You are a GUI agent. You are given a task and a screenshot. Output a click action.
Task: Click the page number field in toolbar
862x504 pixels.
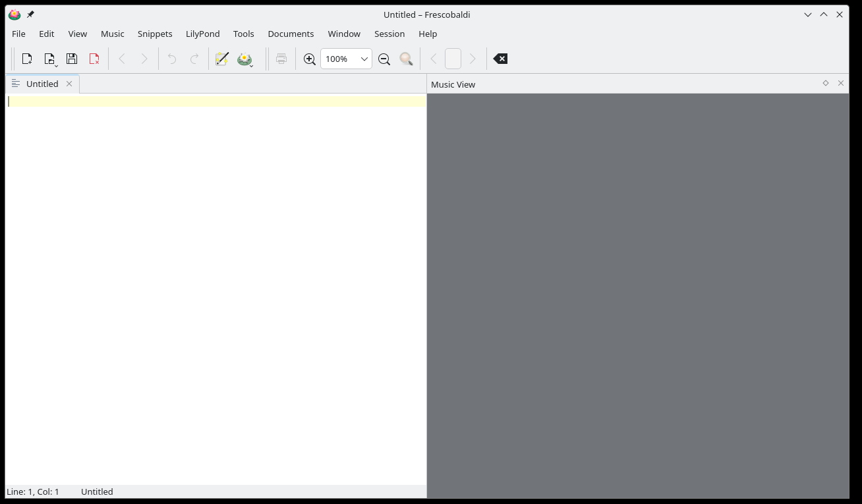coord(453,59)
